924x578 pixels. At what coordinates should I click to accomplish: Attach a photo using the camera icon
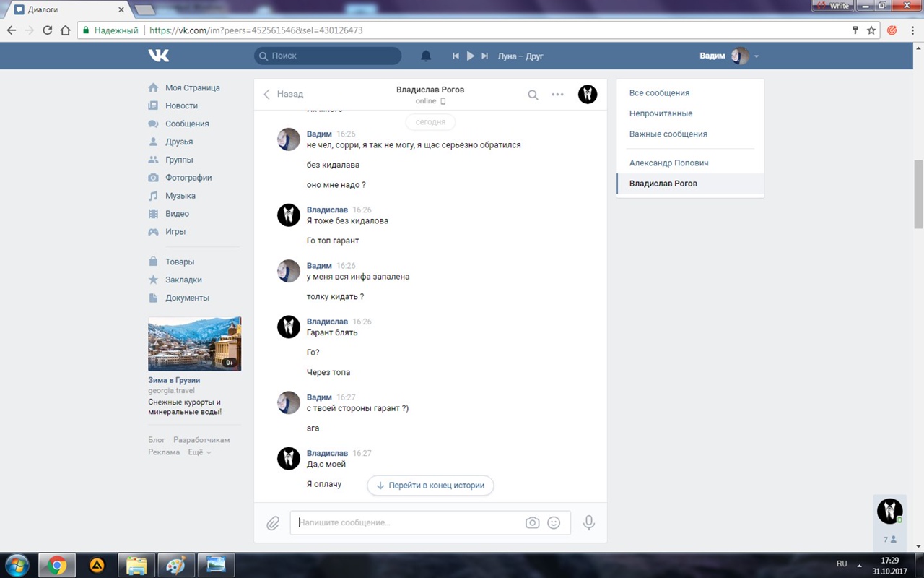(x=532, y=523)
